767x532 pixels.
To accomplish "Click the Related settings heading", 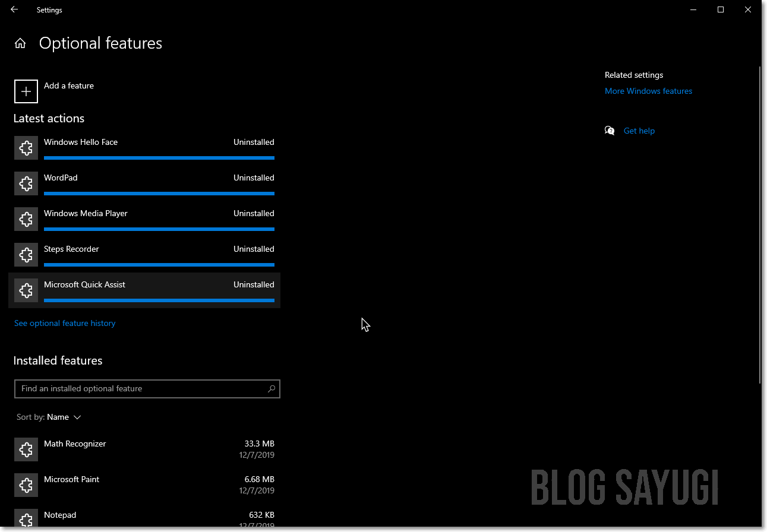I will pos(634,75).
